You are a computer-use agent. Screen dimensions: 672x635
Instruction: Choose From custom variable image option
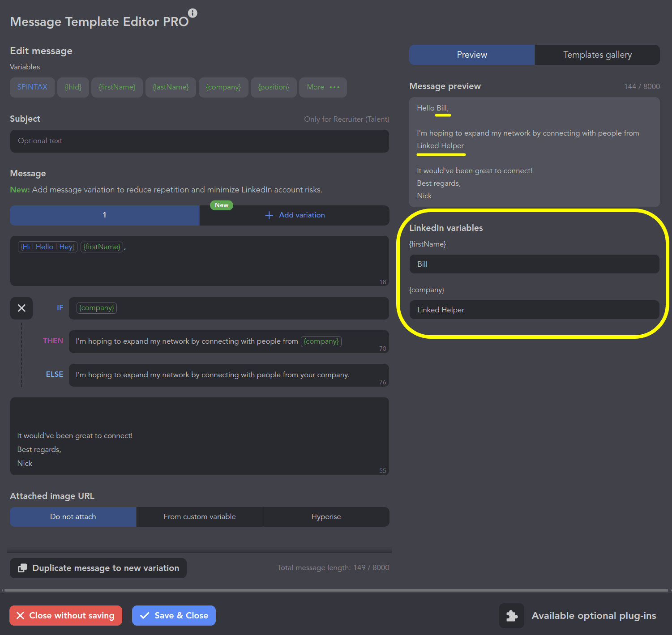click(200, 516)
